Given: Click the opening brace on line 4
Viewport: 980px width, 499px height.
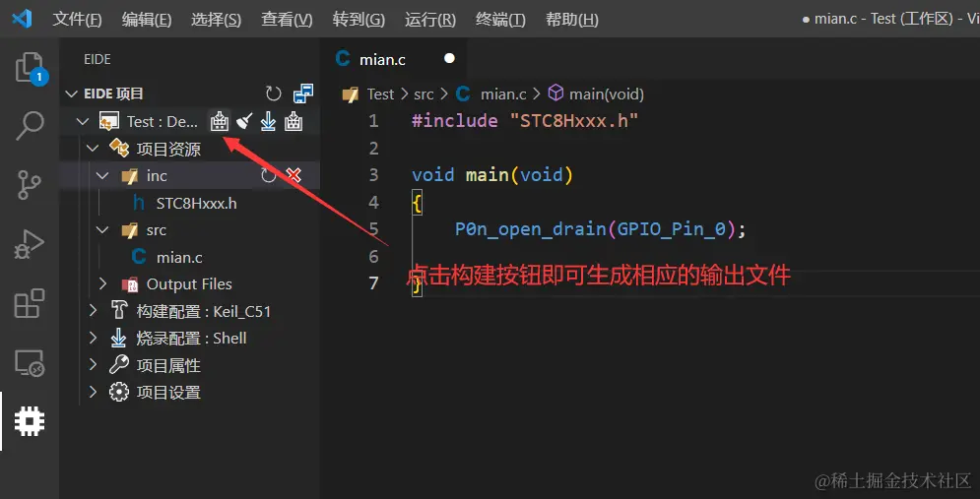Looking at the screenshot, I should coord(417,203).
